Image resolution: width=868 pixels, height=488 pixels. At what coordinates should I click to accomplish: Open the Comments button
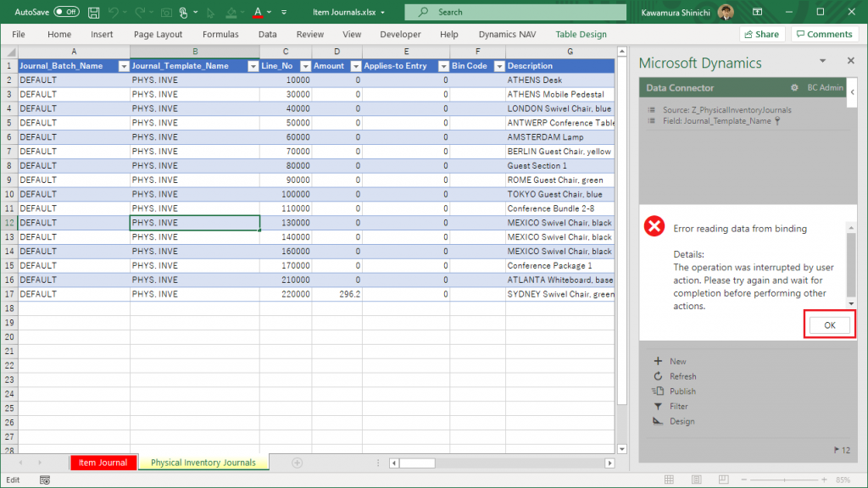(x=824, y=34)
